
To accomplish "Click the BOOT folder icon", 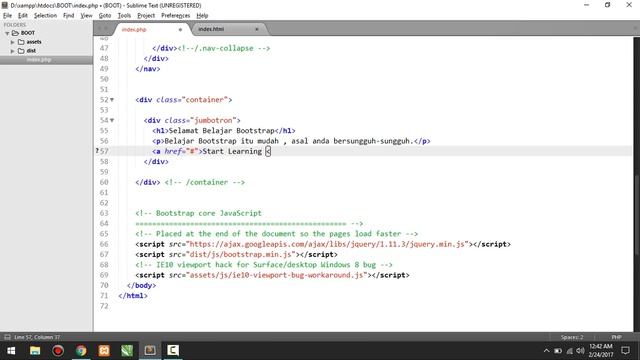I will (16, 33).
